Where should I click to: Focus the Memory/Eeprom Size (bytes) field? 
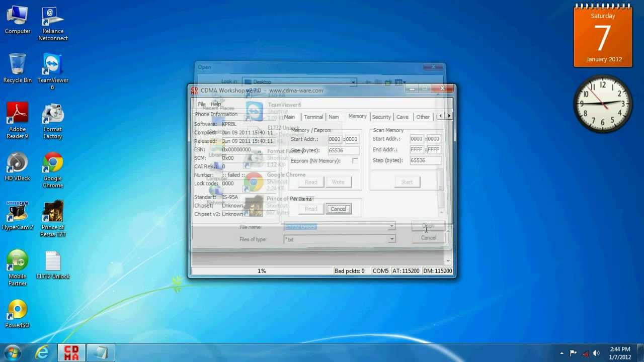click(x=343, y=150)
